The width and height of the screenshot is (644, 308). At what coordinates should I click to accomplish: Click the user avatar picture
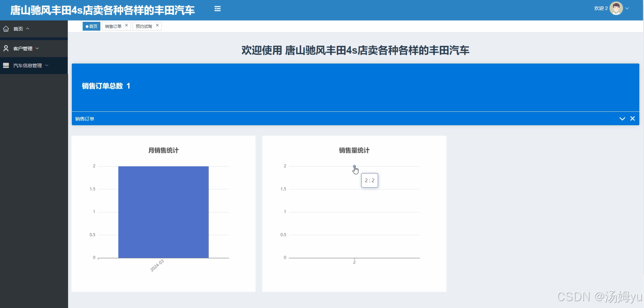[x=616, y=8]
